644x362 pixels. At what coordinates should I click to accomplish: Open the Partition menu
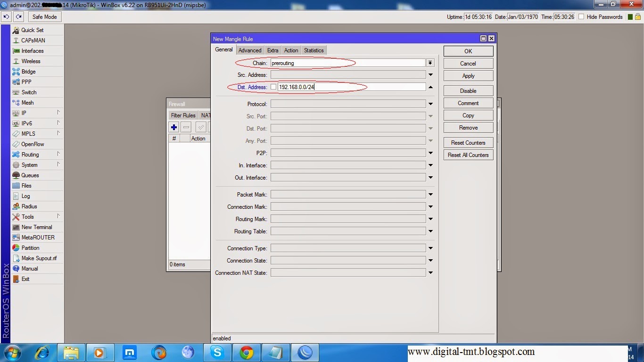37,247
